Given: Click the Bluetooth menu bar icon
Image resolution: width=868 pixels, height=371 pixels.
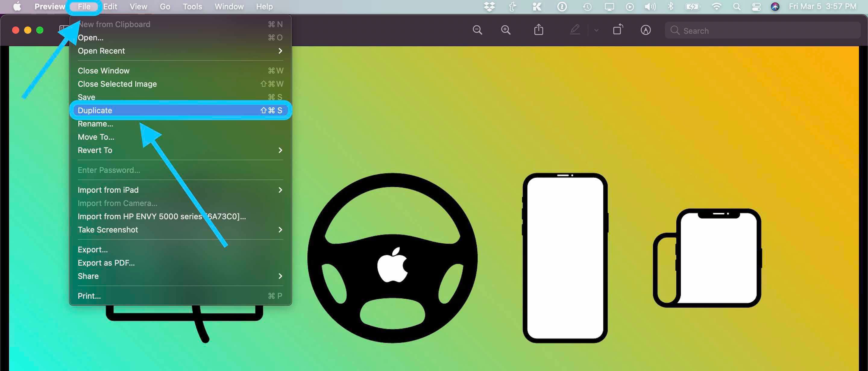Looking at the screenshot, I should pyautogui.click(x=671, y=6).
